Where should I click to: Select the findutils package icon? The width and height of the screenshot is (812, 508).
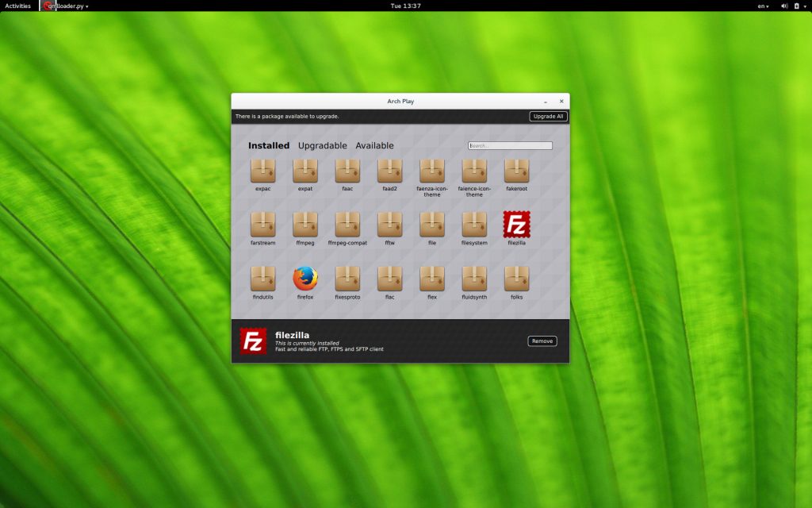(x=263, y=279)
